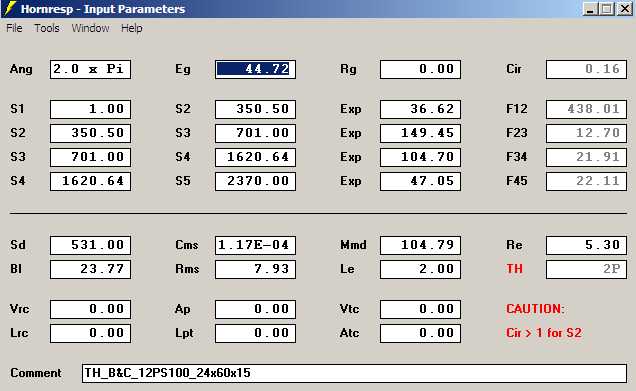The height and width of the screenshot is (391, 636).
Task: Click the red CAUTION: text
Action: (x=535, y=309)
